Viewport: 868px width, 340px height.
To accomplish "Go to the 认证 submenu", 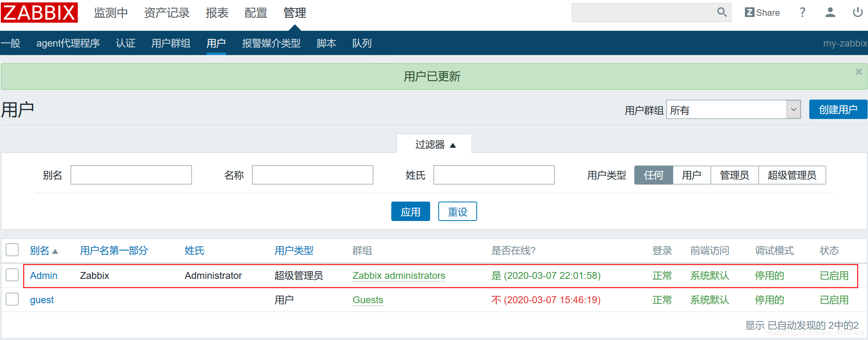I will pyautogui.click(x=126, y=43).
